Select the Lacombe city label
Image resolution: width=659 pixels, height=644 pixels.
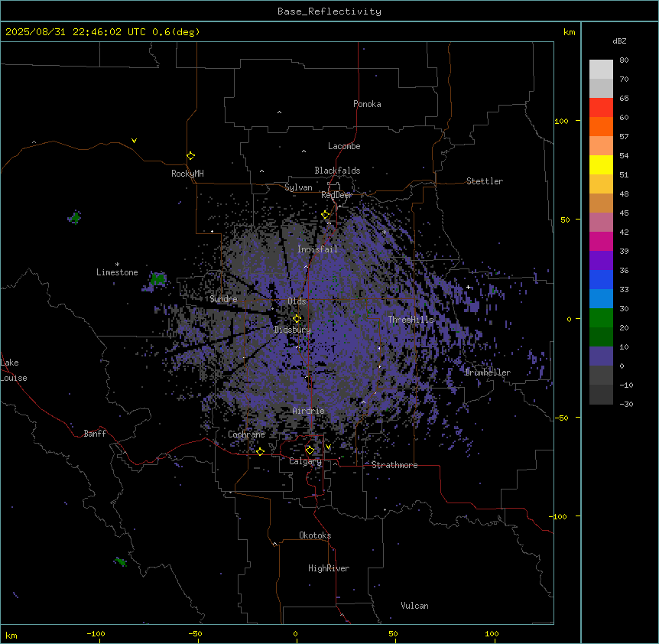(x=344, y=146)
